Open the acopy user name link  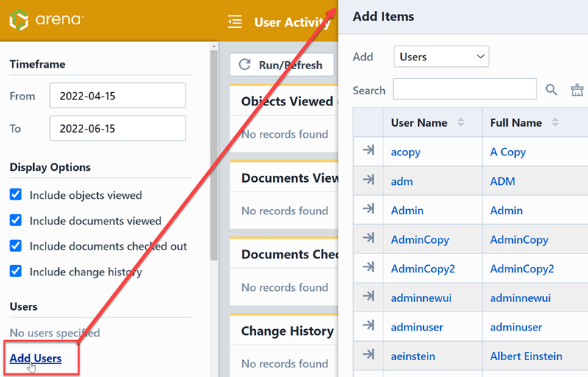(x=405, y=152)
